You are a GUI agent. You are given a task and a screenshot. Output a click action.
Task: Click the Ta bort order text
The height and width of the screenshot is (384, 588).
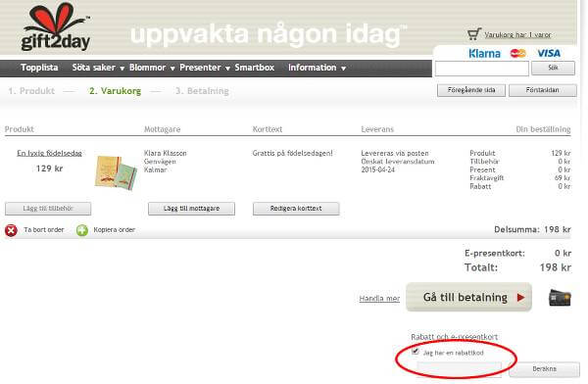click(44, 230)
